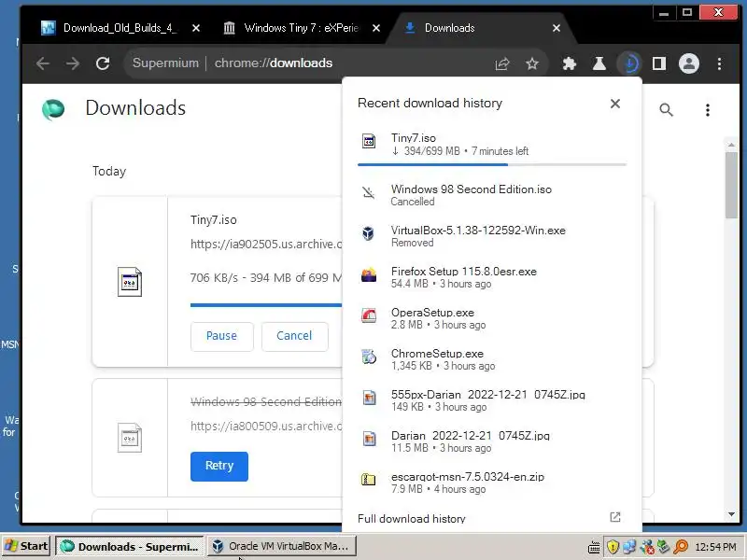The height and width of the screenshot is (560, 747).
Task: Open OperaSetup.exe entry in popup
Action: (x=492, y=318)
